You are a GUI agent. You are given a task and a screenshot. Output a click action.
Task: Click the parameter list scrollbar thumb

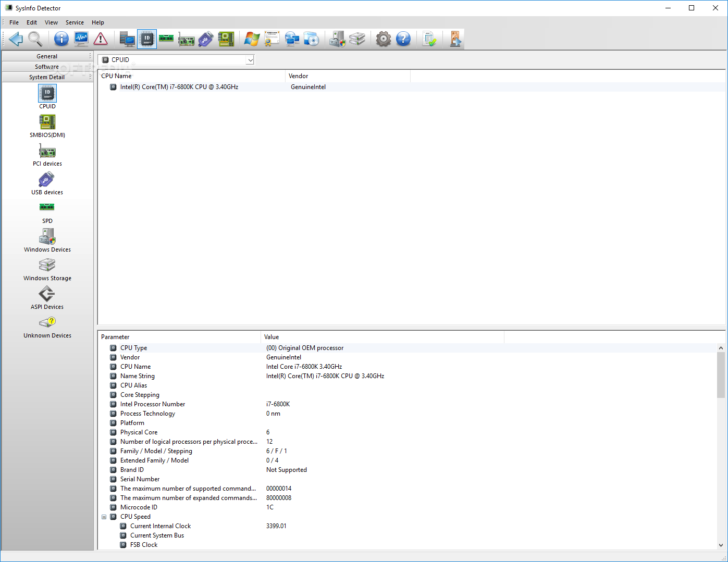tap(721, 375)
